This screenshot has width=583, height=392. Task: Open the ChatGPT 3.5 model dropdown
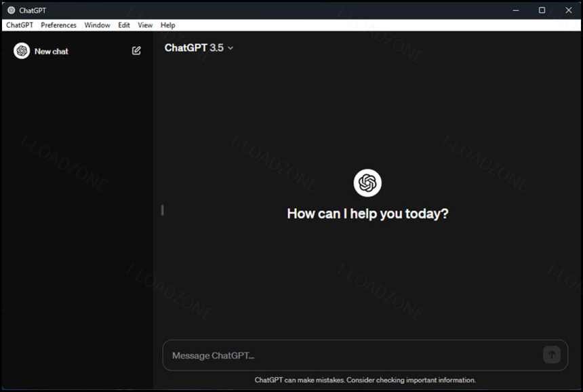tap(199, 48)
